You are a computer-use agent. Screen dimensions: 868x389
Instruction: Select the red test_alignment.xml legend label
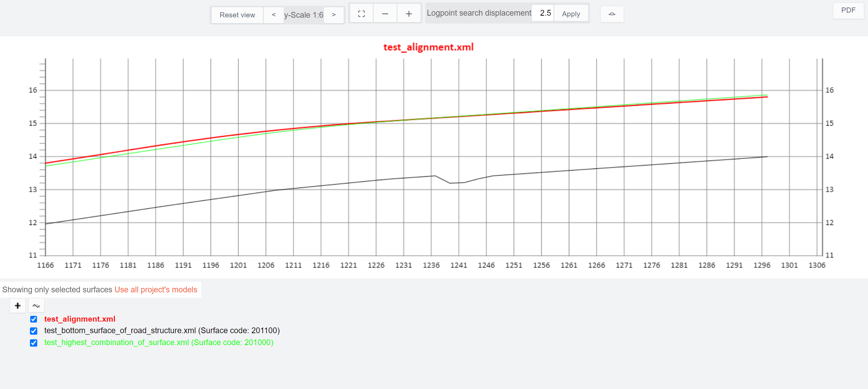point(80,319)
